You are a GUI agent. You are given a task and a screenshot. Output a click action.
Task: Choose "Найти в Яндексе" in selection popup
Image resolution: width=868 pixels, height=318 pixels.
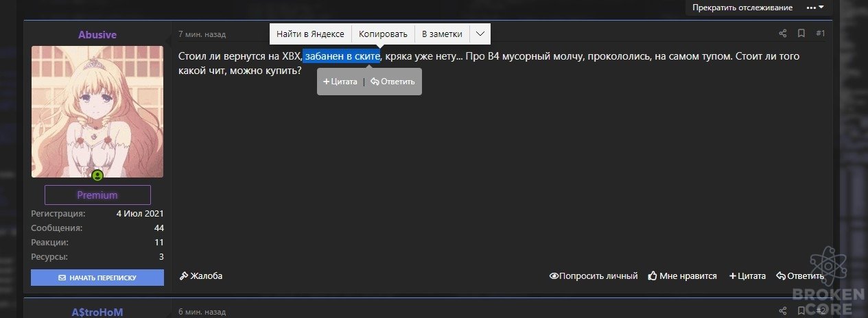[310, 34]
